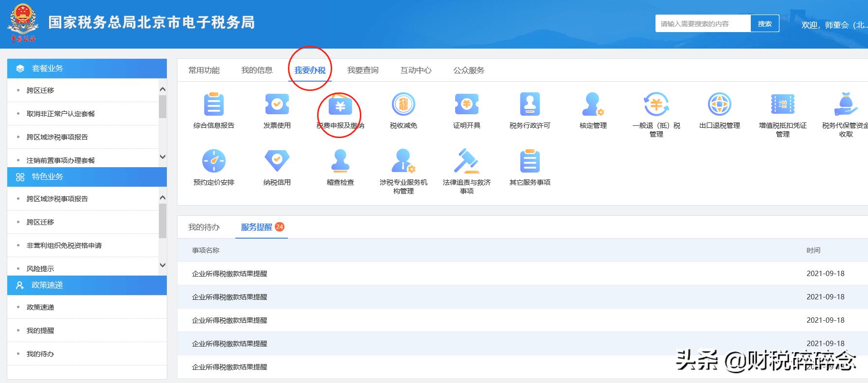
Task: Open 跨区域涉税事项报告 under 特色业务
Action: pyautogui.click(x=57, y=199)
